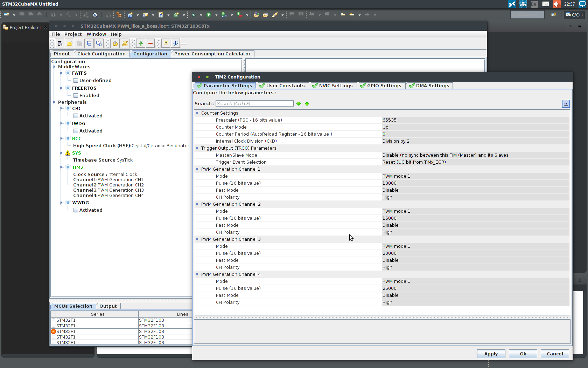Image resolution: width=588 pixels, height=368 pixels.
Task: Collapse the Peripherals tree node
Action: (x=54, y=102)
